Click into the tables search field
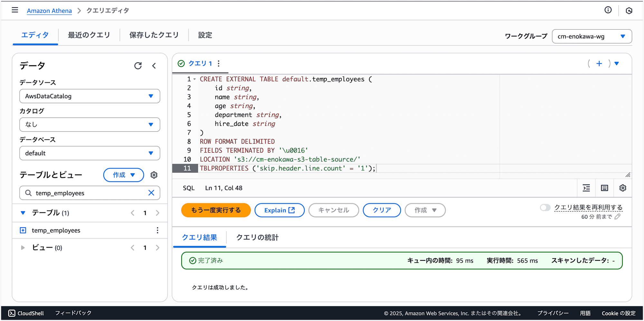Screen dimensions: 644x321 (90, 193)
